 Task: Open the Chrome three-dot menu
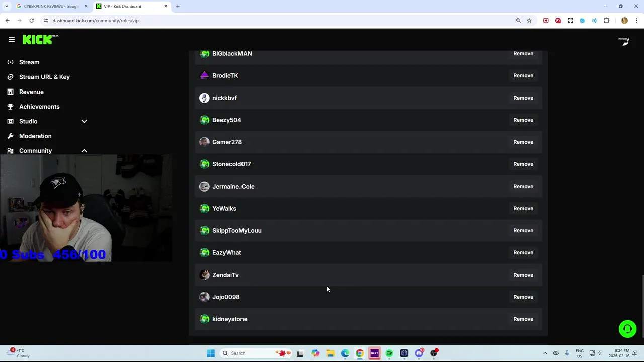pos(636,21)
